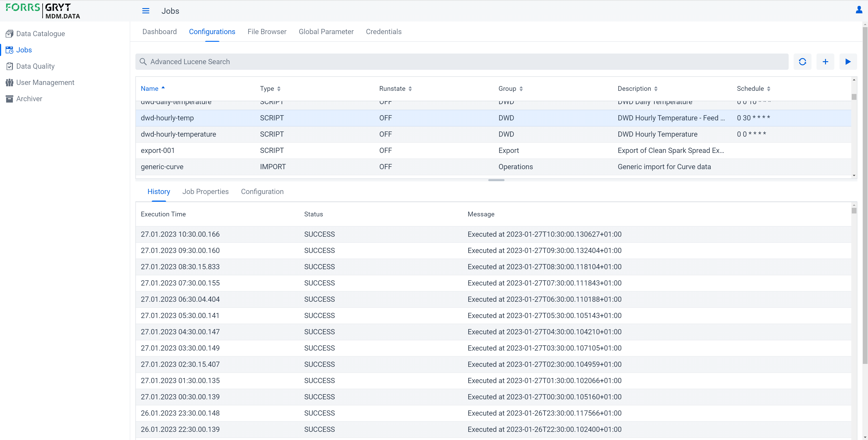Navigate to Data Quality
Screen dimensions: 868x440
click(x=35, y=66)
